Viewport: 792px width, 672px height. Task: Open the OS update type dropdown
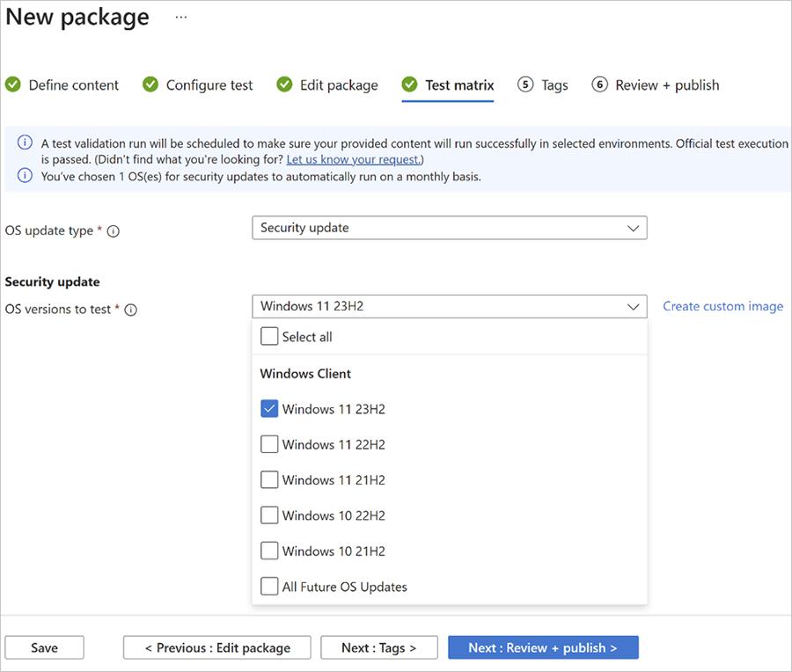click(449, 228)
